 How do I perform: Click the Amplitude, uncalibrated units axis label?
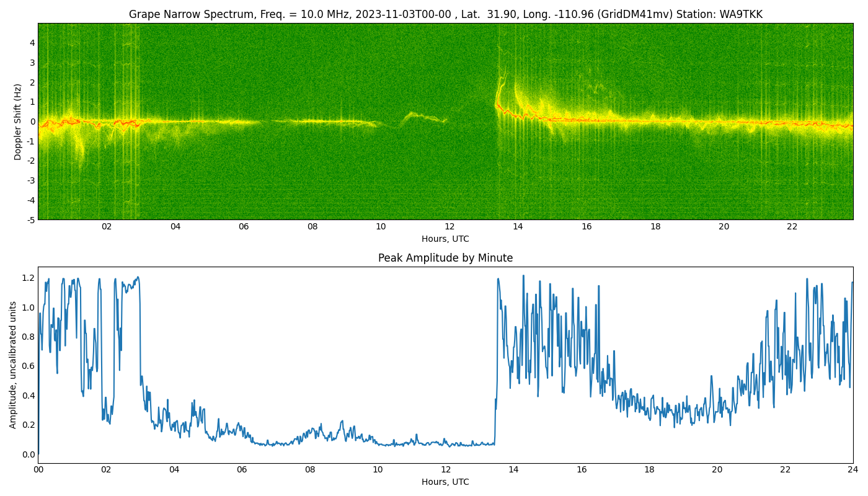click(x=13, y=365)
